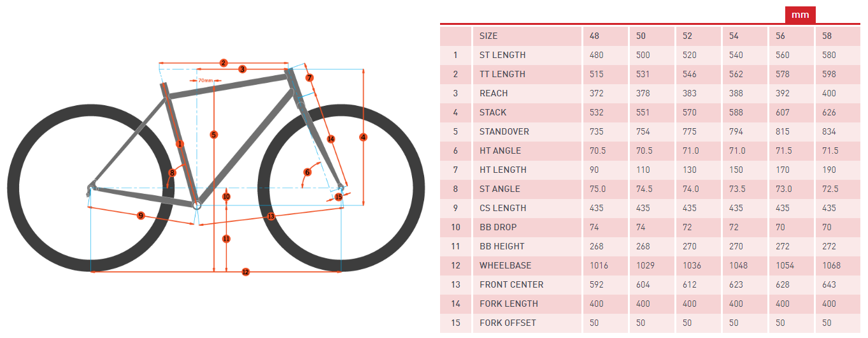Image resolution: width=868 pixels, height=338 pixels.
Task: Click the number 9 chainstay marker
Action: point(141,216)
